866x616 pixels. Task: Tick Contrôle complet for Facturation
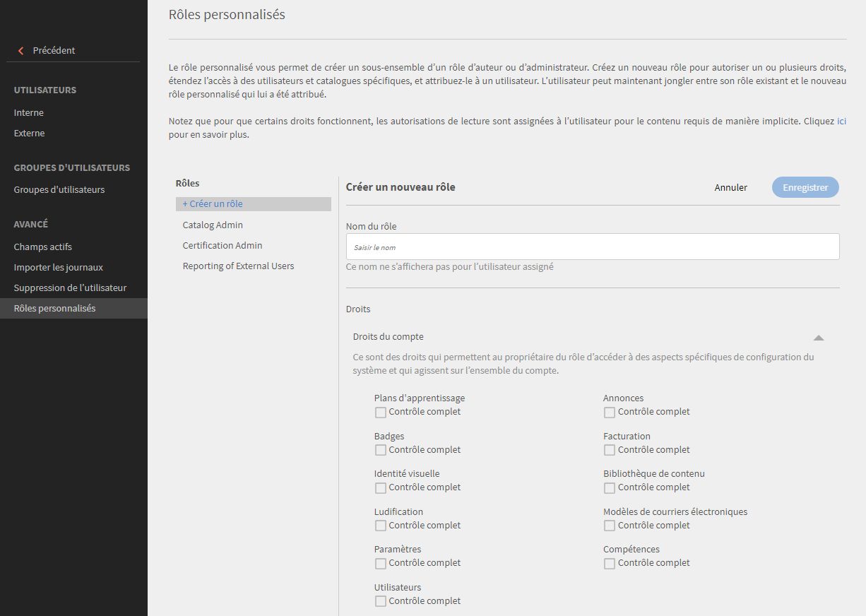coord(610,450)
